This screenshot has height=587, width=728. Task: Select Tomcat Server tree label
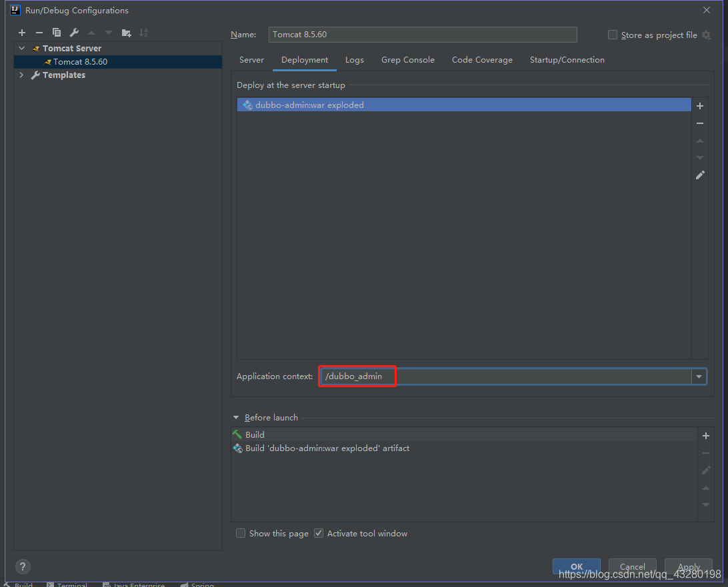(72, 48)
